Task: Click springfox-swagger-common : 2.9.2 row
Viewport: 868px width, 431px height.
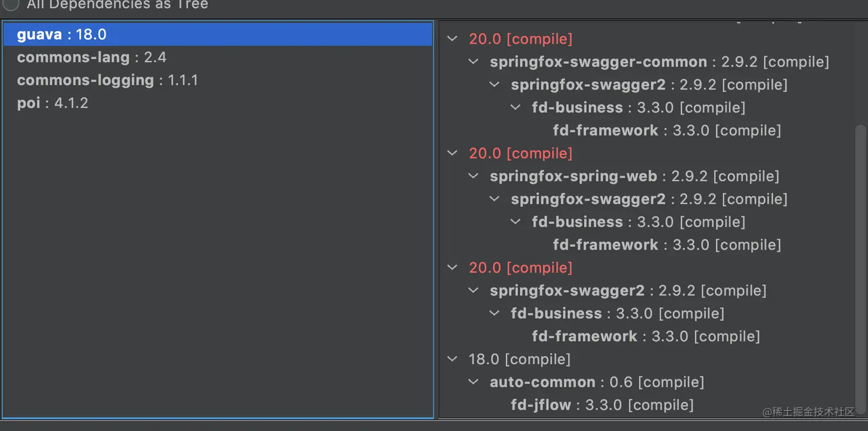Action: (x=659, y=62)
